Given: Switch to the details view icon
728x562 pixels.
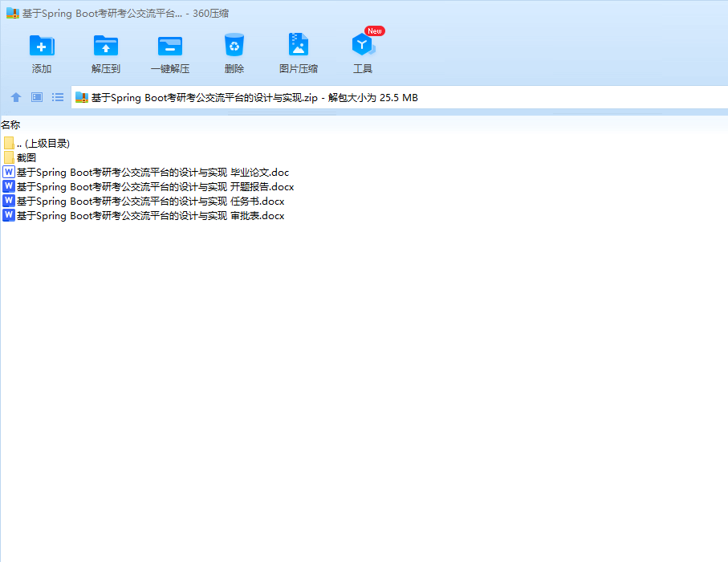Looking at the screenshot, I should (x=37, y=97).
